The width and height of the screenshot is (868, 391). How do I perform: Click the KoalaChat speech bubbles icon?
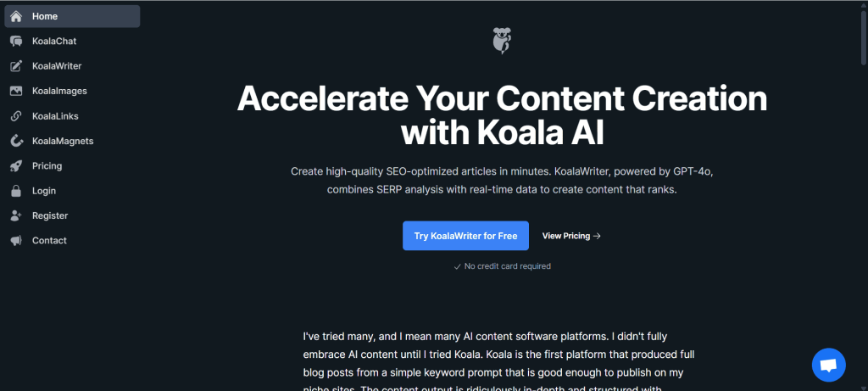tap(16, 41)
